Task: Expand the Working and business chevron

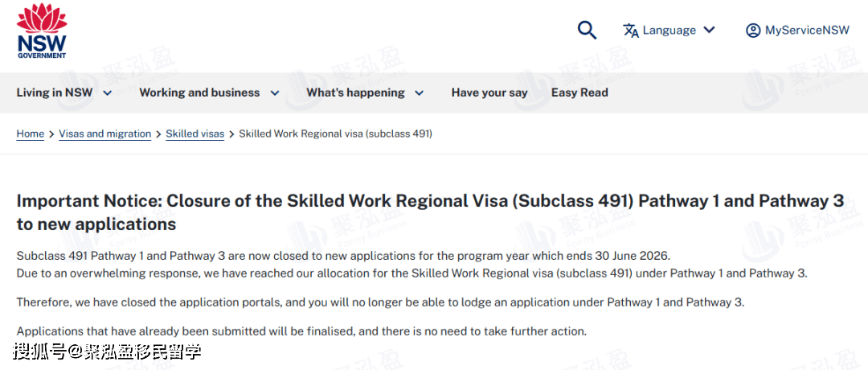Action: 275,93
